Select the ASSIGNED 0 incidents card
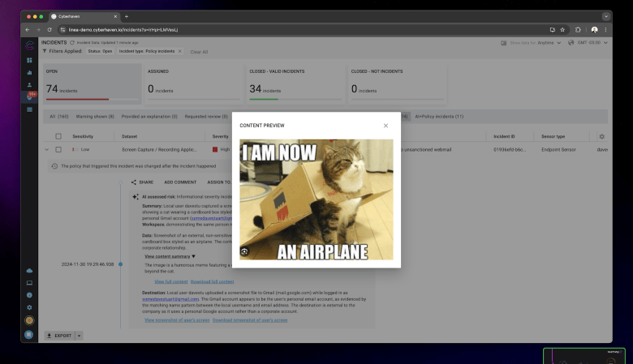 (193, 84)
